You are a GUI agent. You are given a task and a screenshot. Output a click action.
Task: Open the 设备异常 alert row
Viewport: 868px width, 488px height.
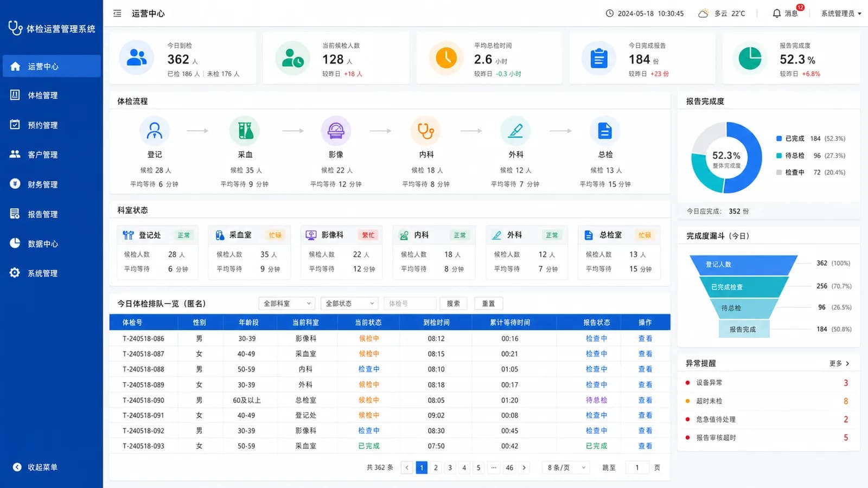pos(768,383)
